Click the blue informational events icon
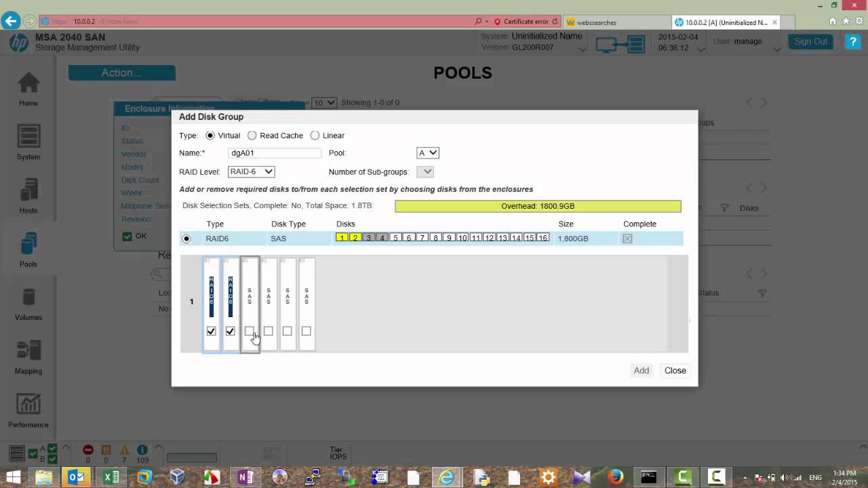This screenshot has width=868, height=488. pos(142,450)
